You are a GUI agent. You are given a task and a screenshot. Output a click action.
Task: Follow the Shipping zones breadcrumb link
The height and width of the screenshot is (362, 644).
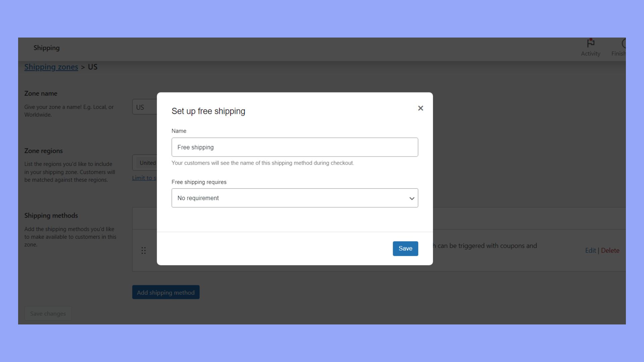(51, 67)
